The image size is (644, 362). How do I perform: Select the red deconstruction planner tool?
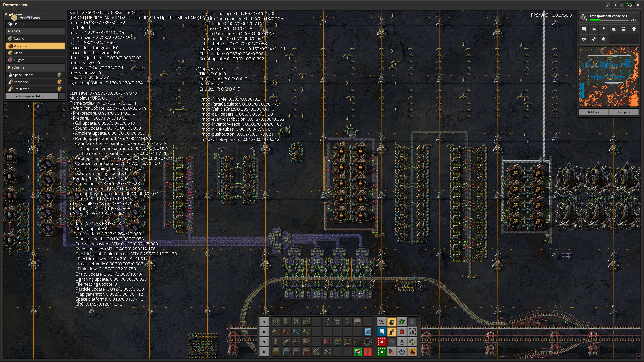[382, 342]
